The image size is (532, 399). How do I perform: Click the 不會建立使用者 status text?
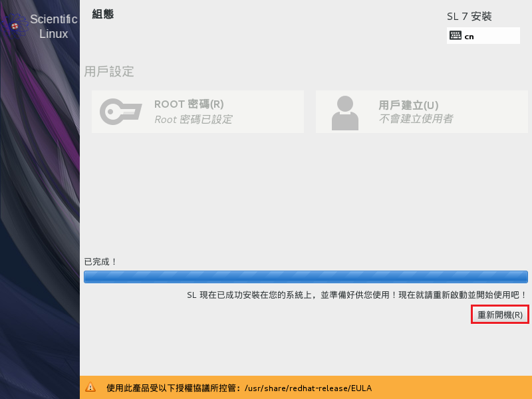point(416,119)
